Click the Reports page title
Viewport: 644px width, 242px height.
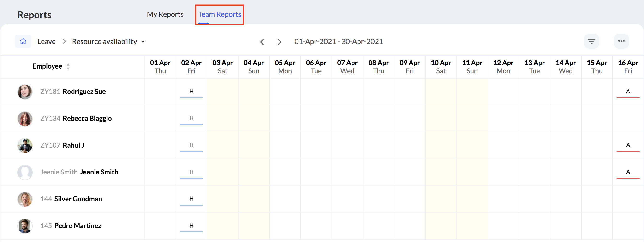34,15
